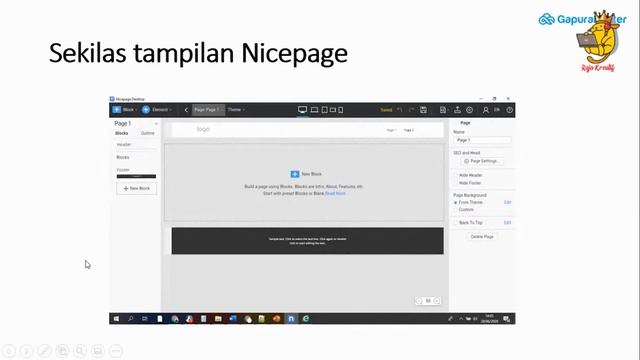Click the New Block button in left panel
Image resolution: width=640 pixels, height=360 pixels.
coord(136,189)
